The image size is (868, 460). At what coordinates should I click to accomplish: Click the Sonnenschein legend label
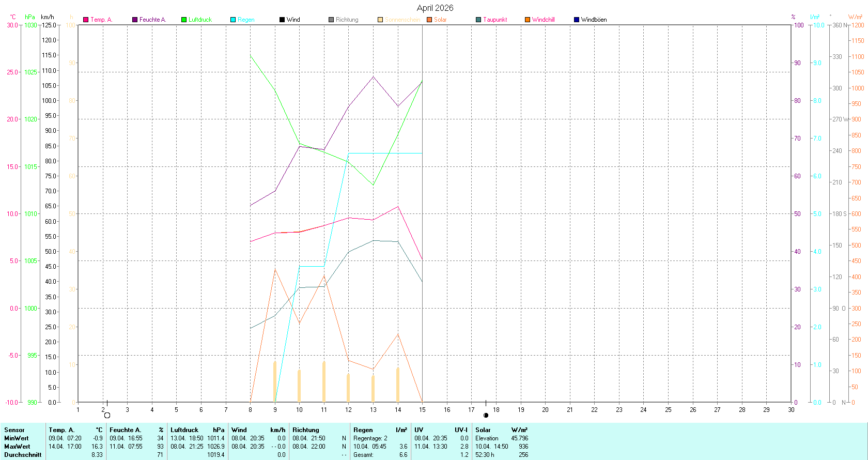(x=402, y=20)
